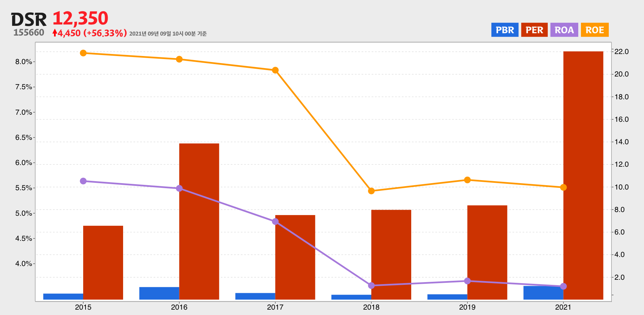The image size is (644, 315).
Task: Click the 2018 red PER bar
Action: 391,255
